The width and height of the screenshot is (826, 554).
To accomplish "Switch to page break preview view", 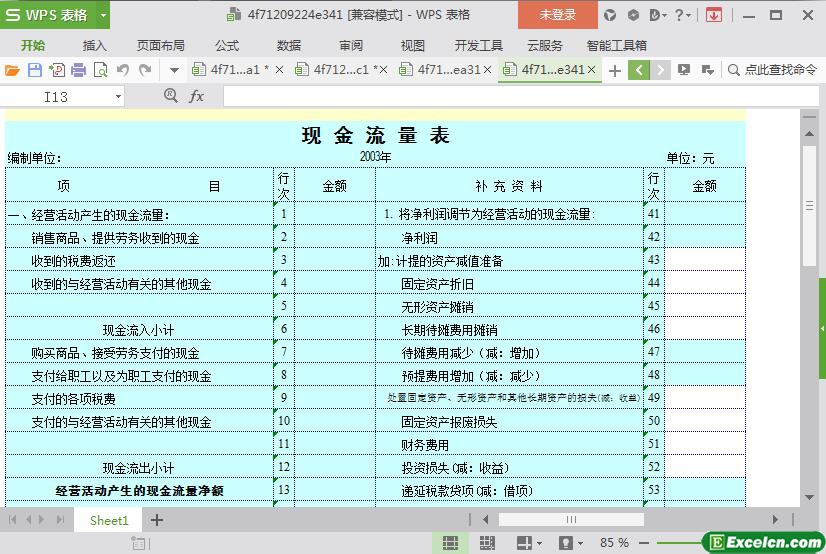I will tap(487, 543).
